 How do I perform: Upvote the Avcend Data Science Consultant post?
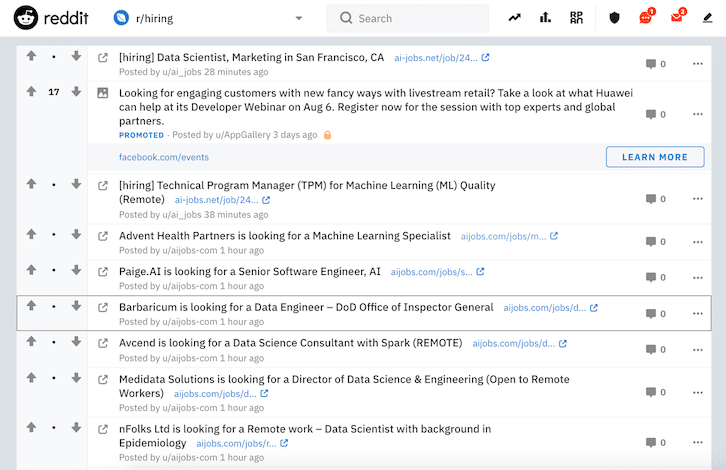[31, 342]
